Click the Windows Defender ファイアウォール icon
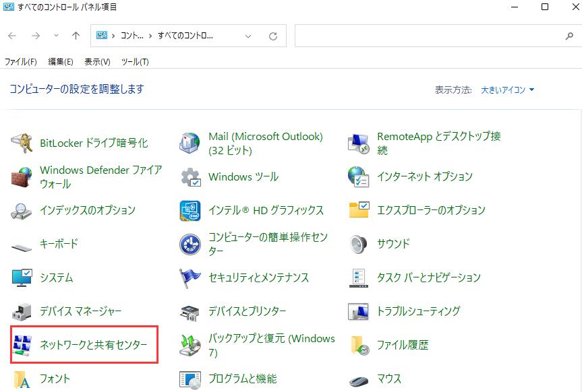Screen dimensions: 582x392 point(22,177)
